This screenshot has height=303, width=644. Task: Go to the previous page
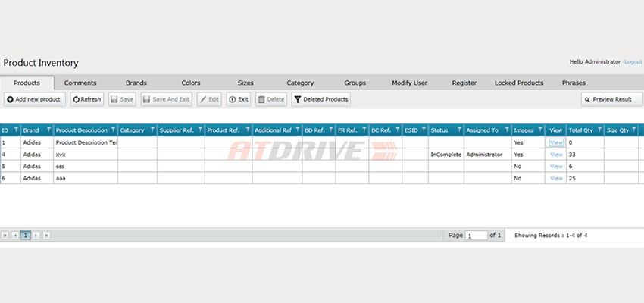click(x=15, y=236)
